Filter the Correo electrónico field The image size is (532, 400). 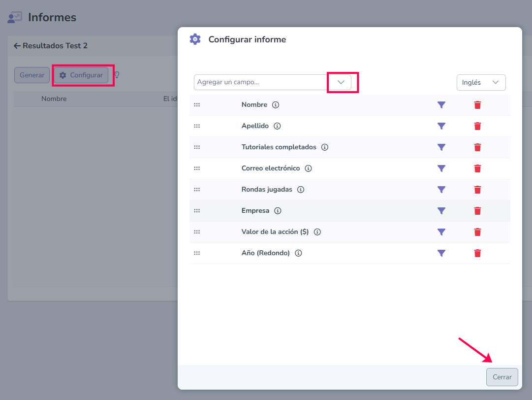click(x=441, y=168)
